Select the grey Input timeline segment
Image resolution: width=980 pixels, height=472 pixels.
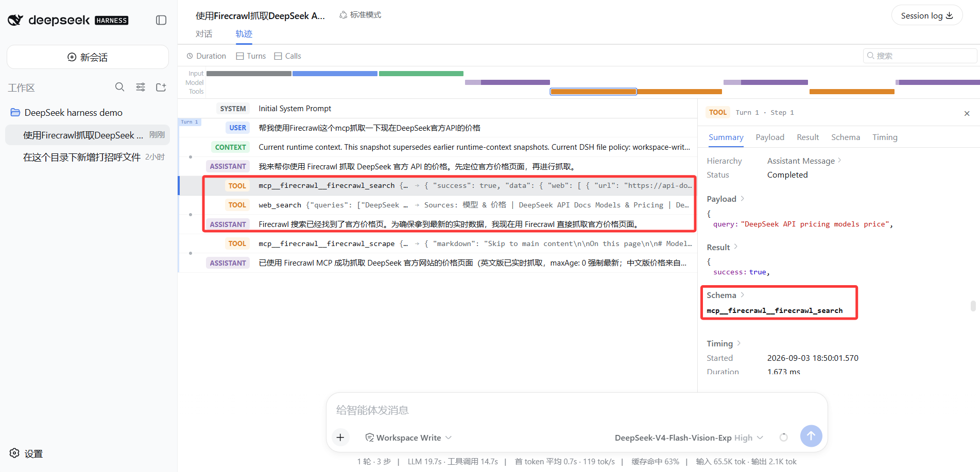point(249,74)
